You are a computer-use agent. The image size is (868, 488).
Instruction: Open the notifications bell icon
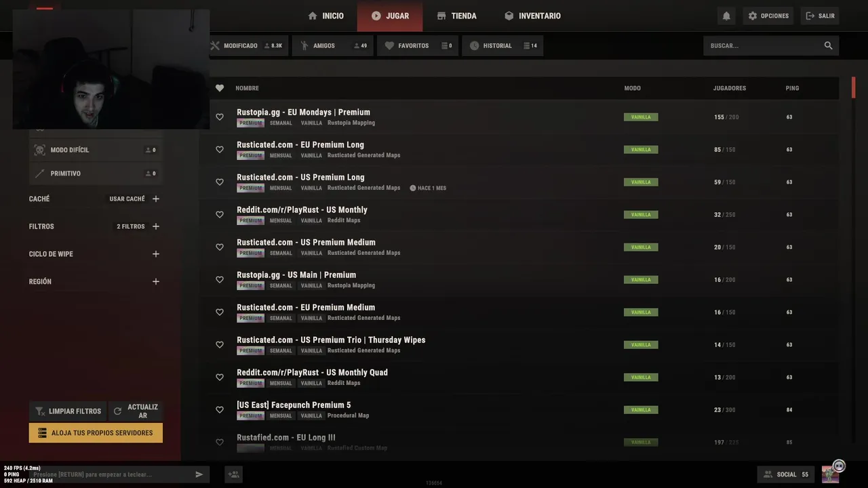(x=726, y=16)
